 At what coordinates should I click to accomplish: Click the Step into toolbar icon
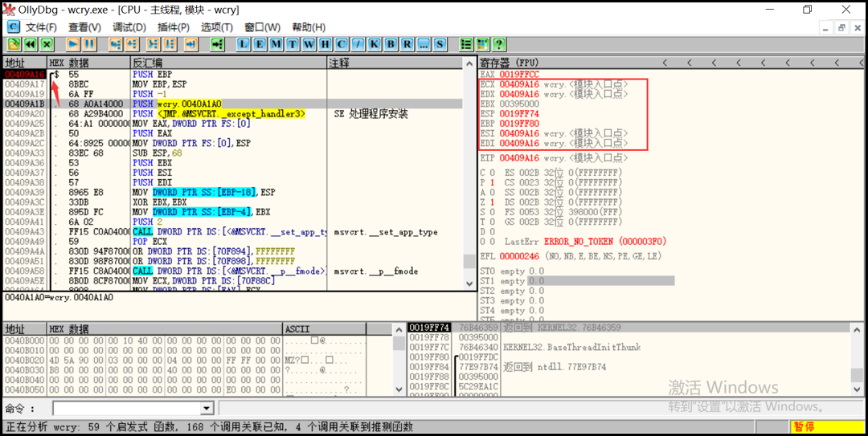[115, 43]
